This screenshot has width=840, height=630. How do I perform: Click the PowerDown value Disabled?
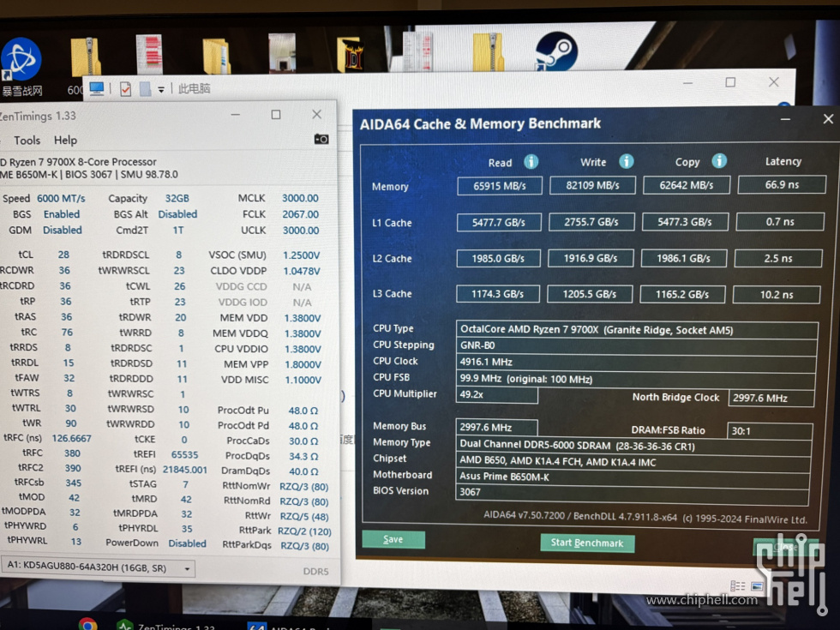point(187,543)
